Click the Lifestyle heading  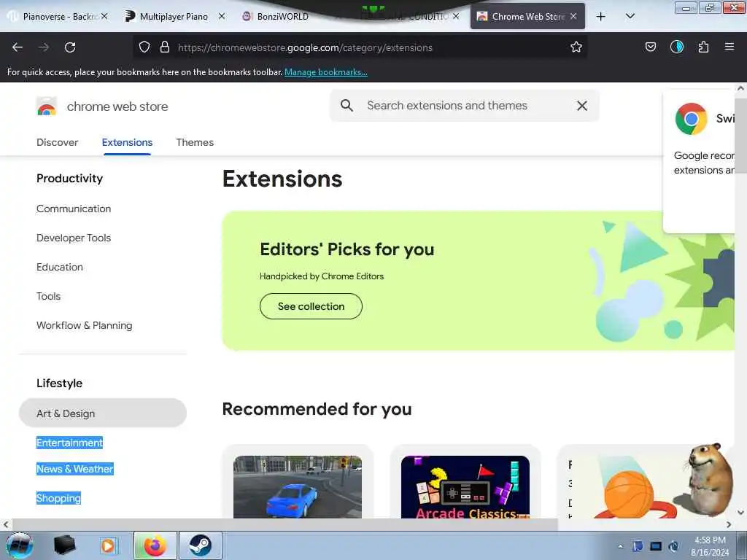(x=60, y=383)
